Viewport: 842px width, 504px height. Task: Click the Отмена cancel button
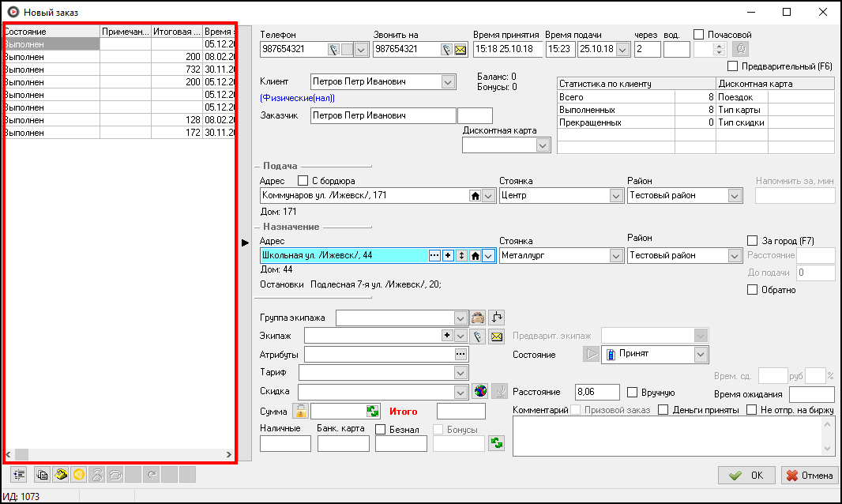click(809, 475)
